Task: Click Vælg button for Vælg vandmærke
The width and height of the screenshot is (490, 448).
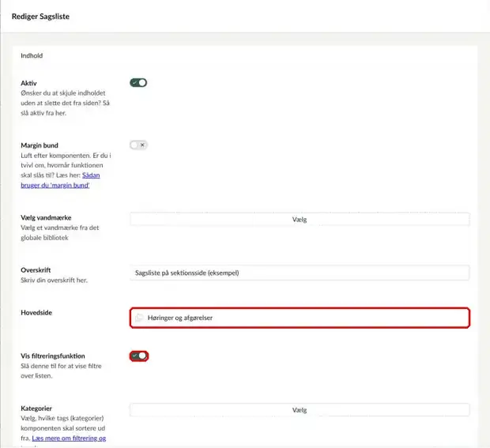Action: (x=300, y=220)
